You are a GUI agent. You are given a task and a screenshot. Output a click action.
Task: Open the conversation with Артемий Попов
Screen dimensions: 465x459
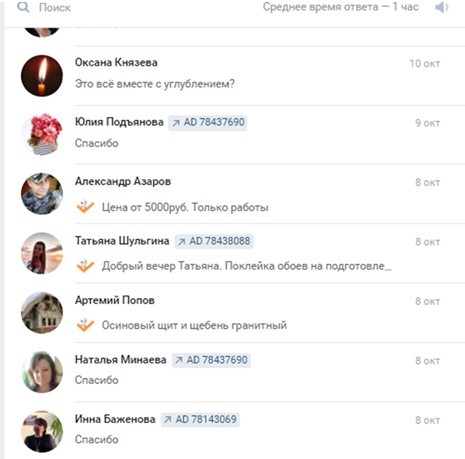tap(233, 313)
